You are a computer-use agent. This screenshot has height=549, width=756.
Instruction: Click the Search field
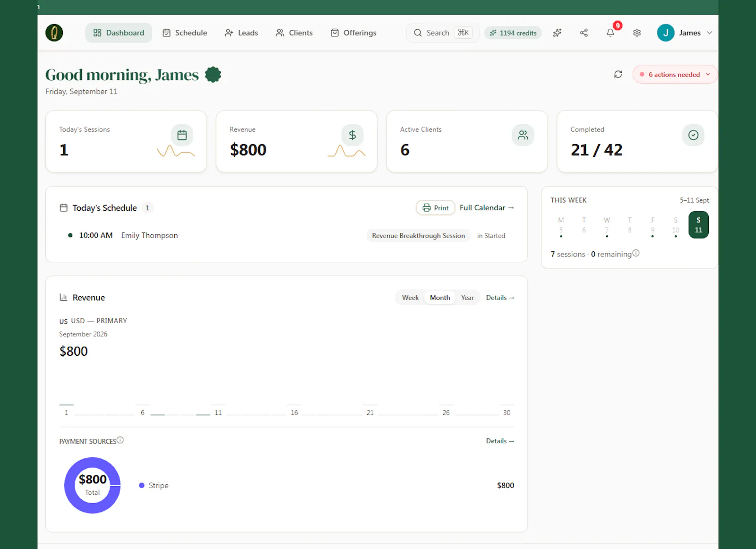click(x=443, y=33)
